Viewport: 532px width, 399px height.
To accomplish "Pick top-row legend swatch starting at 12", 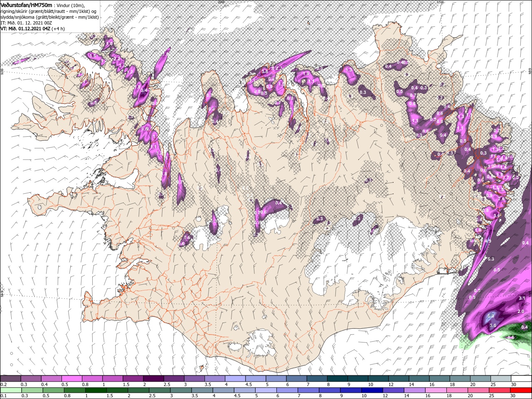I will click(x=399, y=379).
